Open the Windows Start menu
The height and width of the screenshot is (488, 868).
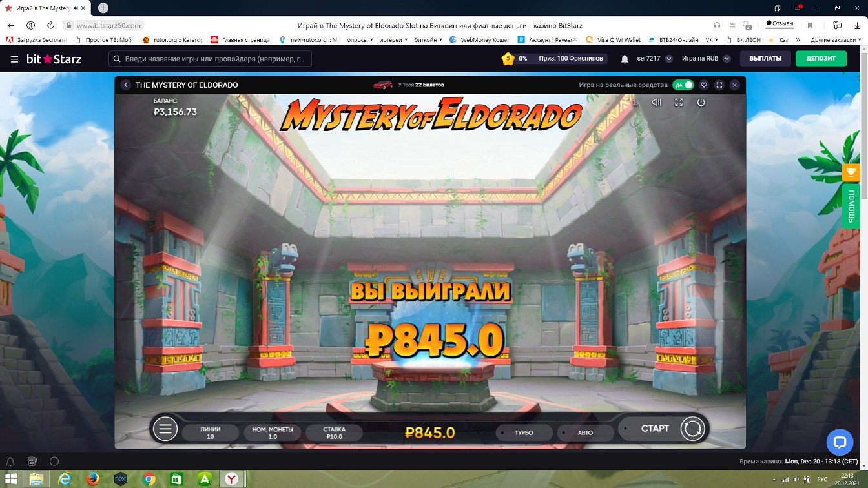click(12, 479)
